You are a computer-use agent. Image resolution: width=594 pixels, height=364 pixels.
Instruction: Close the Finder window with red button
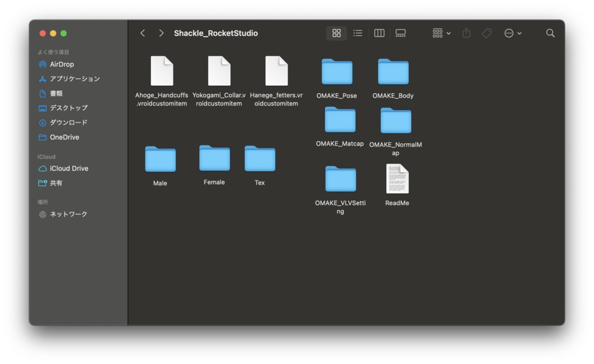43,33
